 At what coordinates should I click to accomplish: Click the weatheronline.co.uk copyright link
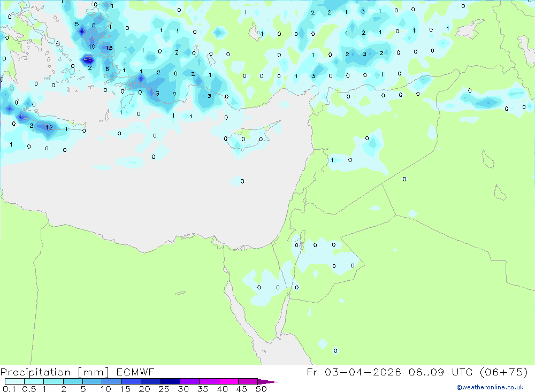pyautogui.click(x=490, y=387)
